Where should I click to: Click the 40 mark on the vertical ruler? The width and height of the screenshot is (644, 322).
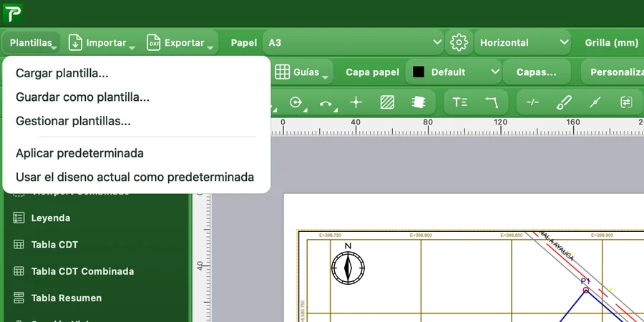point(200,265)
